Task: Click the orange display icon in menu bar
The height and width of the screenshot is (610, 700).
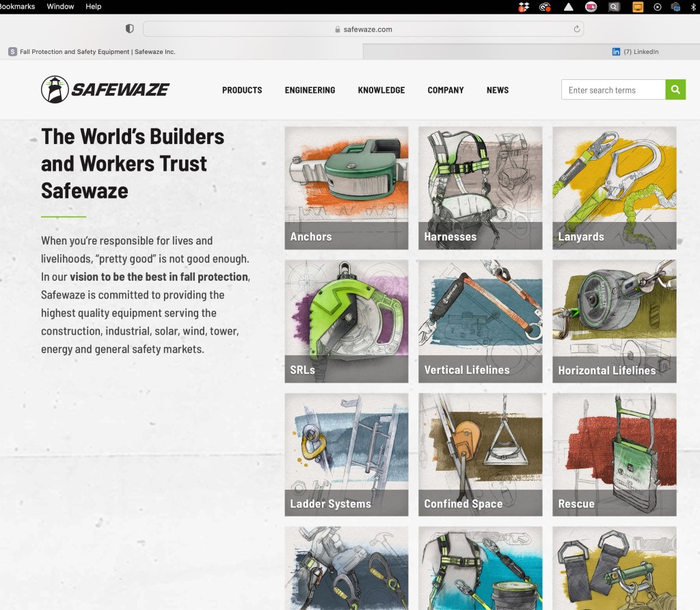Action: pos(637,7)
